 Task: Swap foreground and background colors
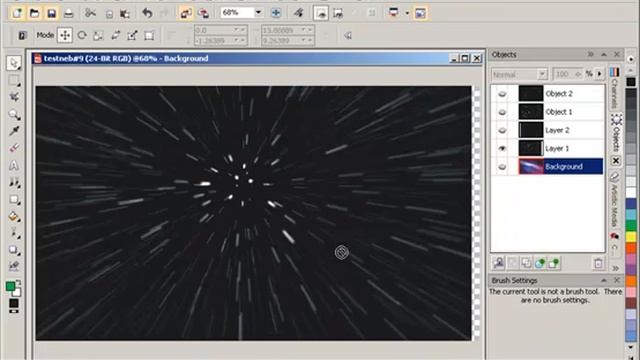[18, 282]
